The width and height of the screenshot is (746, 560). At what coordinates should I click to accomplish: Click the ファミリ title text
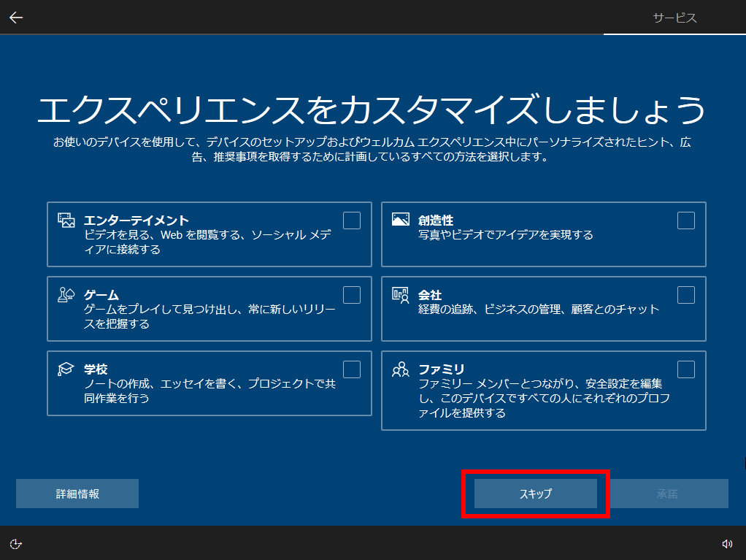click(x=442, y=369)
